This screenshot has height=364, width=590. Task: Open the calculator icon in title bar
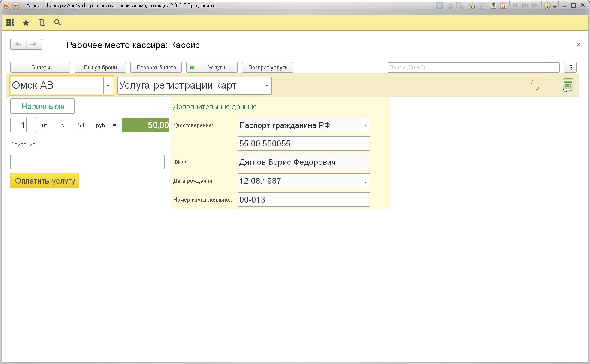pyautogui.click(x=494, y=6)
